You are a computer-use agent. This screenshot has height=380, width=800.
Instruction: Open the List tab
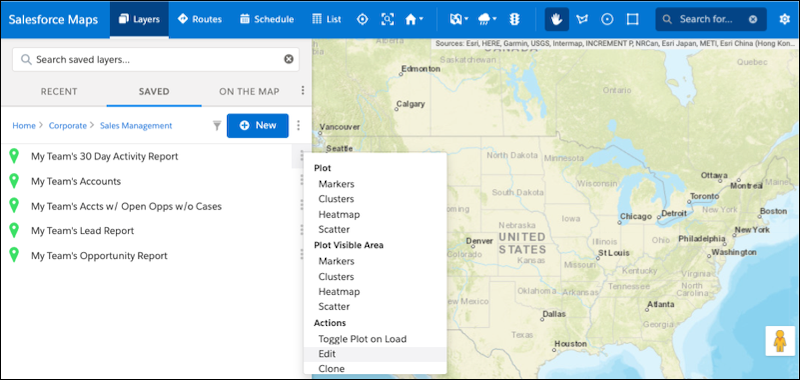point(327,19)
